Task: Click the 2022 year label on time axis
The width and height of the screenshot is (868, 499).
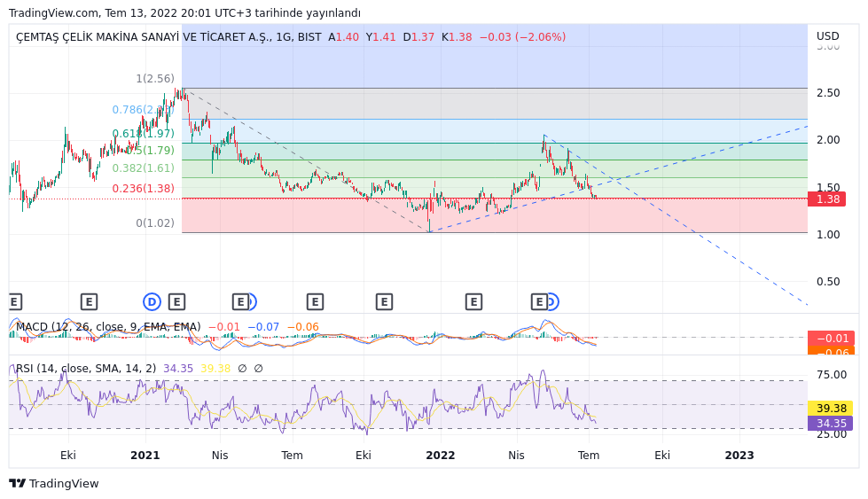Action: pyautogui.click(x=440, y=456)
